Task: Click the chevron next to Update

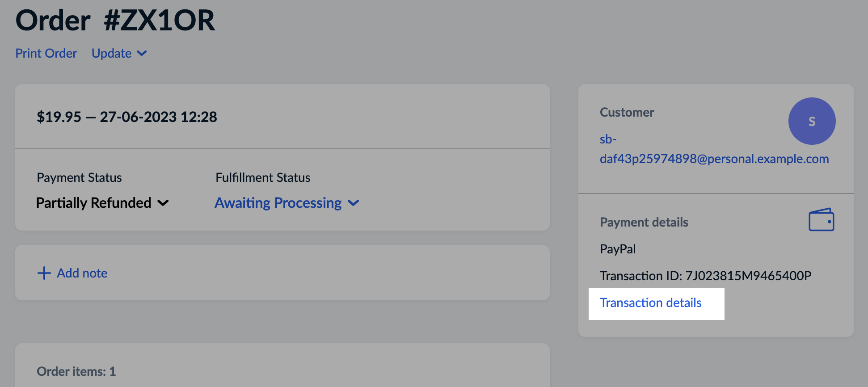Action: pyautogui.click(x=142, y=54)
